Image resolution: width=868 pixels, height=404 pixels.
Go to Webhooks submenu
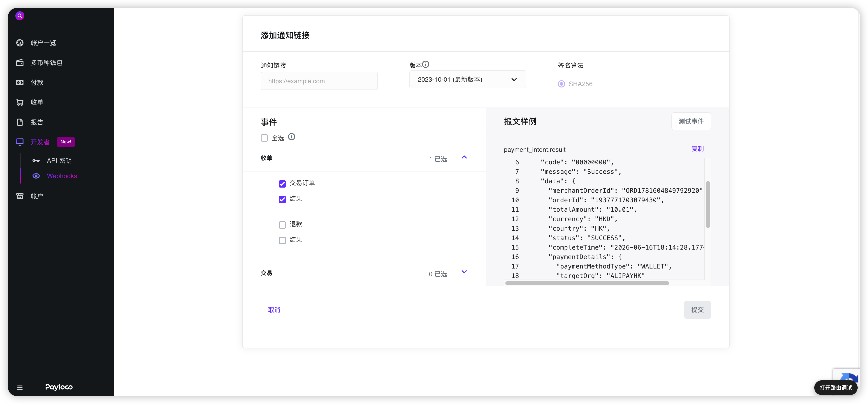(62, 176)
